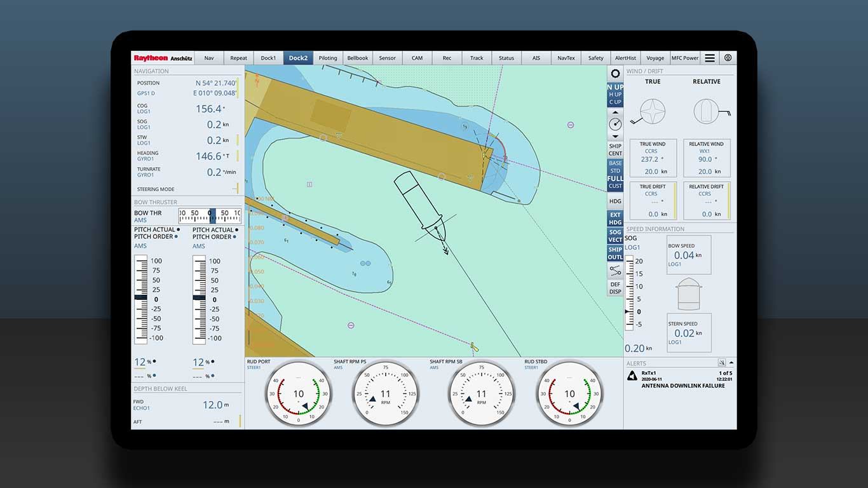Open the hamburger menu in top bar
This screenshot has height=488, width=868.
710,58
